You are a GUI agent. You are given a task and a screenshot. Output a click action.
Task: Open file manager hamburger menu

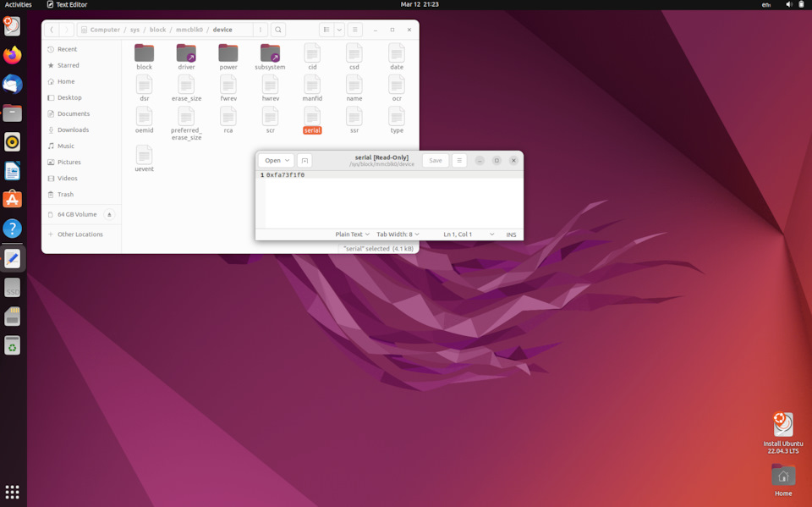pos(354,30)
